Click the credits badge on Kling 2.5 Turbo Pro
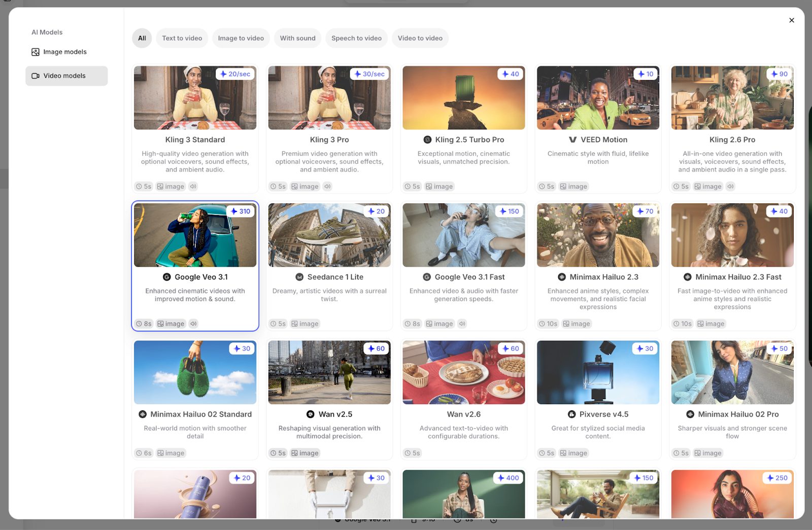812x530 pixels. tap(511, 74)
